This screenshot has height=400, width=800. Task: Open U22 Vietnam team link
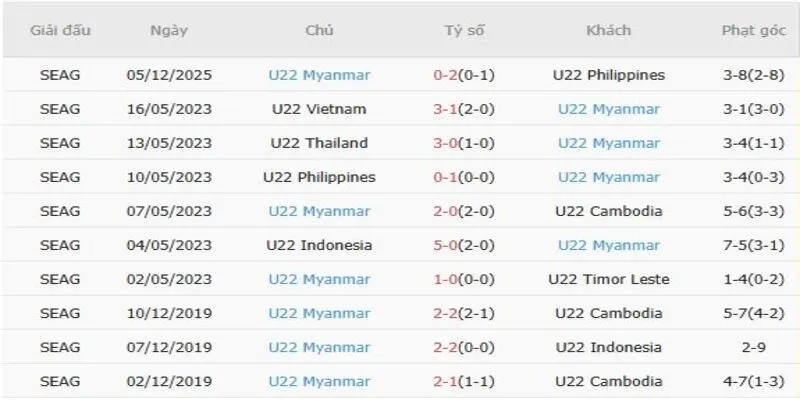point(319,109)
